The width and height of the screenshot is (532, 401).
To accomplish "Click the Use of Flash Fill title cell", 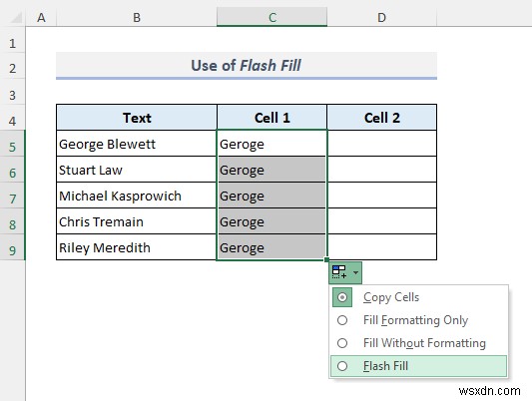I will [x=247, y=65].
